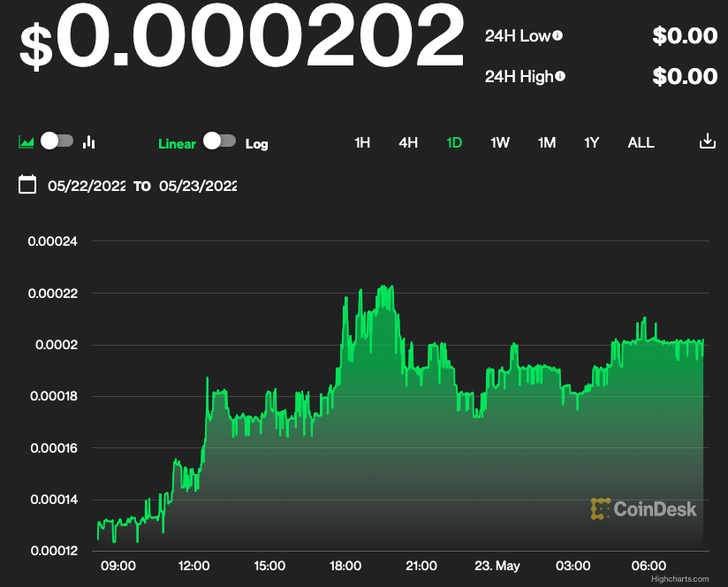Open the Highcharts.com credit link
Screen dimensions: 728x587
[679, 579]
